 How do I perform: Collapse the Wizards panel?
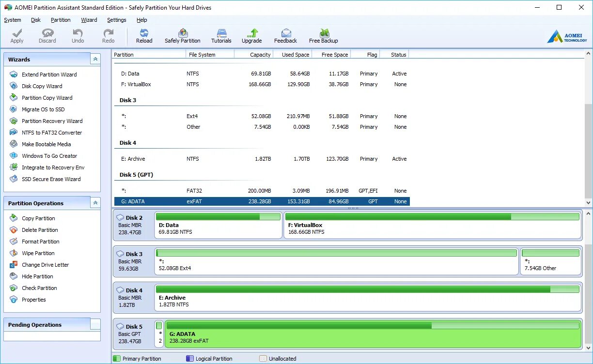point(95,59)
